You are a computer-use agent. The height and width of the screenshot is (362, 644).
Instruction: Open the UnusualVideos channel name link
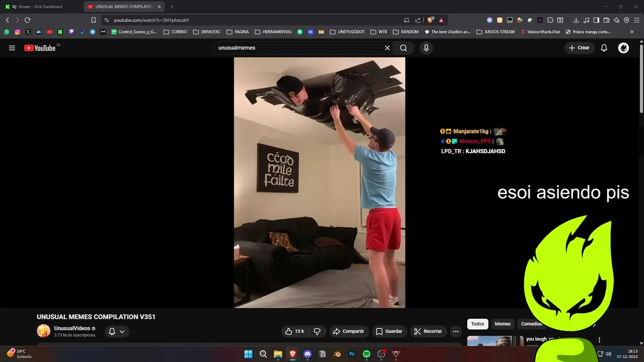(x=72, y=328)
